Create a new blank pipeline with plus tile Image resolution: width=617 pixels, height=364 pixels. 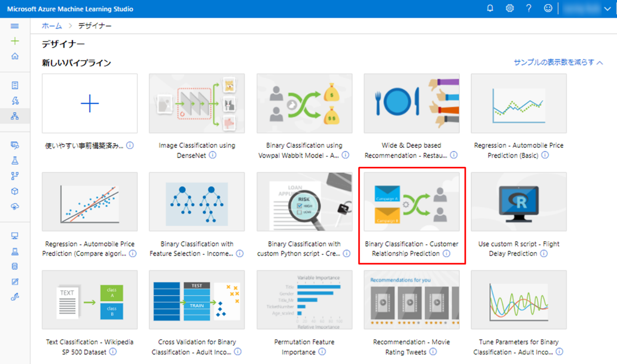[x=90, y=103]
